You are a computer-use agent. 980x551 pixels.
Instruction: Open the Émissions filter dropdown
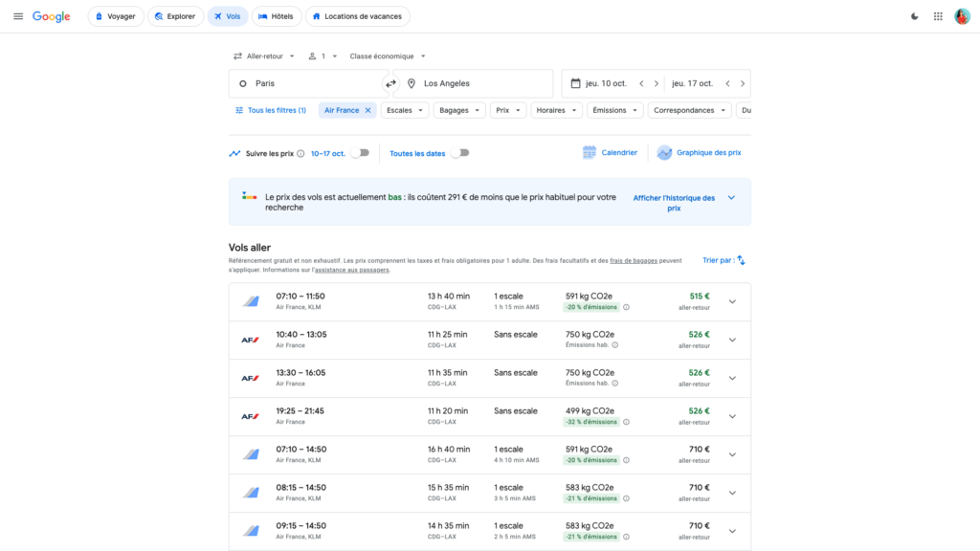615,111
